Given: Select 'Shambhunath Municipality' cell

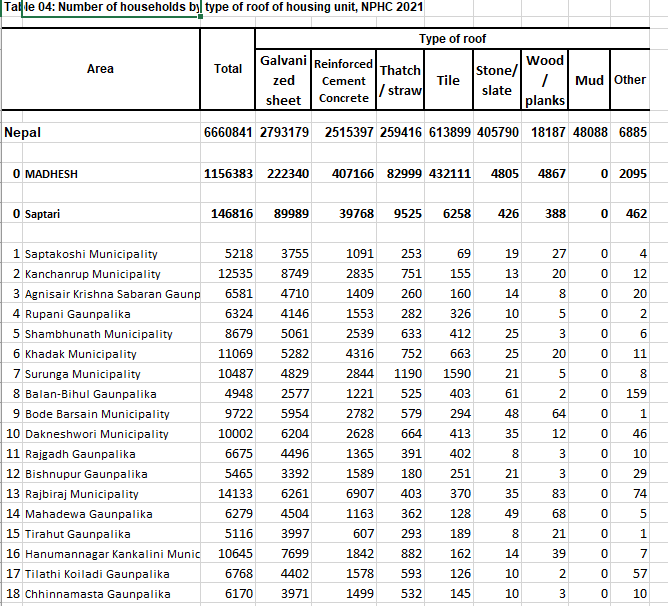Looking at the screenshot, I should pos(111,334).
